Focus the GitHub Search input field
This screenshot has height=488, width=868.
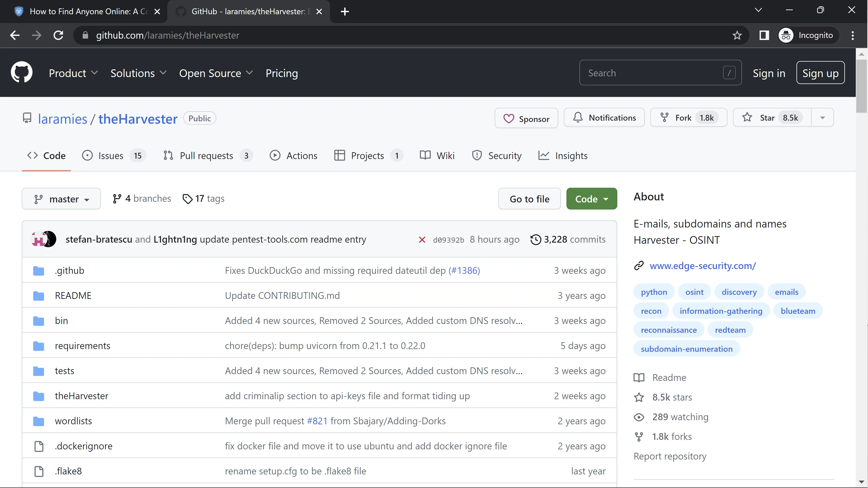654,73
